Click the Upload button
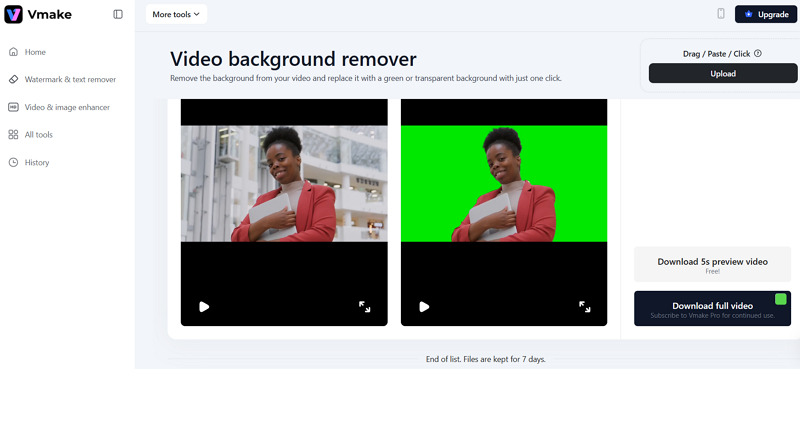 [723, 73]
